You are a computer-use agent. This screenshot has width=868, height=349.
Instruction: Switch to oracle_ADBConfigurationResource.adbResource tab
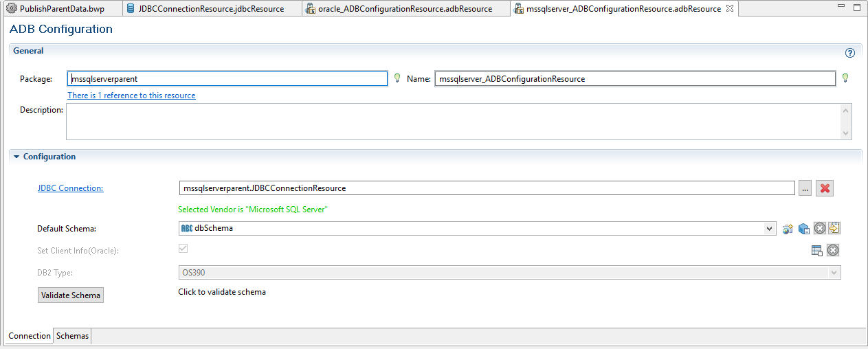click(405, 9)
